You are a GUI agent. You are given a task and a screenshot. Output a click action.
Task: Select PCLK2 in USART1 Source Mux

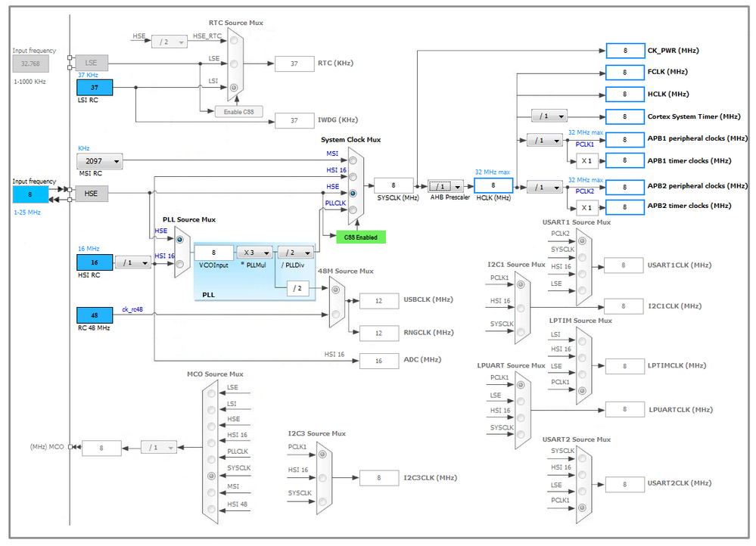(583, 241)
